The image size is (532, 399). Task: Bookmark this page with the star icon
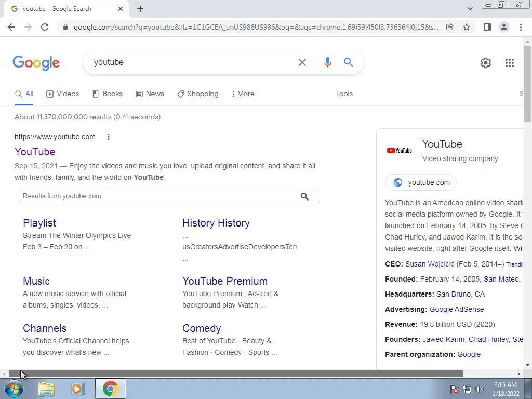[x=467, y=27]
